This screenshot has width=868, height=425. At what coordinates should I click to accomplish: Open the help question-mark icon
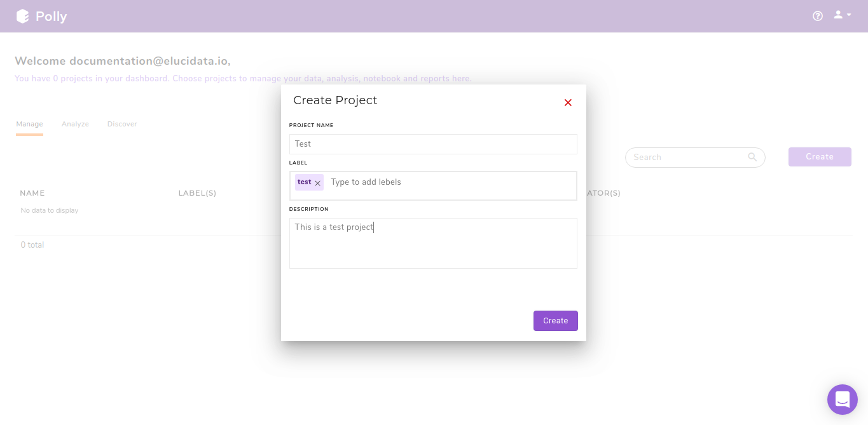pos(817,16)
